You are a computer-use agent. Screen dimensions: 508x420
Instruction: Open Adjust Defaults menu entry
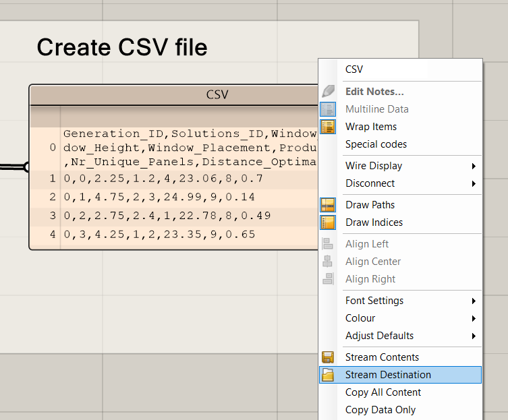pos(401,336)
